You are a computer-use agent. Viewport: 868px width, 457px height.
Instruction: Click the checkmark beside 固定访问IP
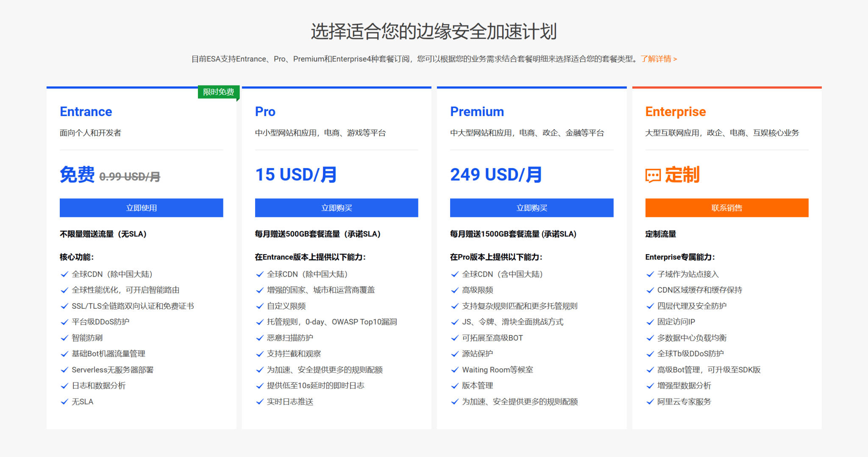click(x=650, y=322)
